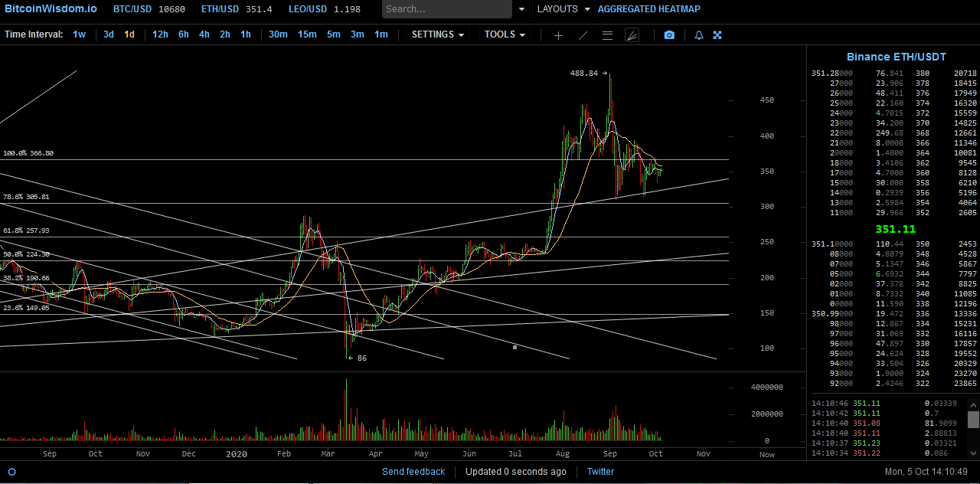Select the Fibonacci fan tool

click(632, 35)
